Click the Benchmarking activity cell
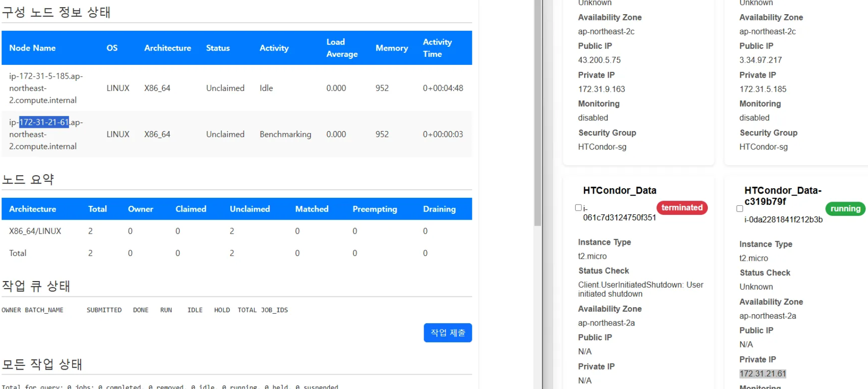The image size is (868, 389). pyautogui.click(x=285, y=134)
